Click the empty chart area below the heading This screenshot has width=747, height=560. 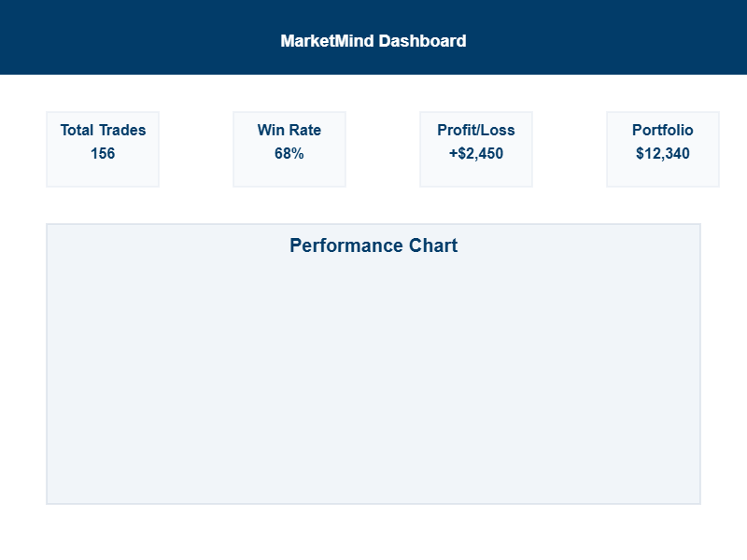[373, 383]
